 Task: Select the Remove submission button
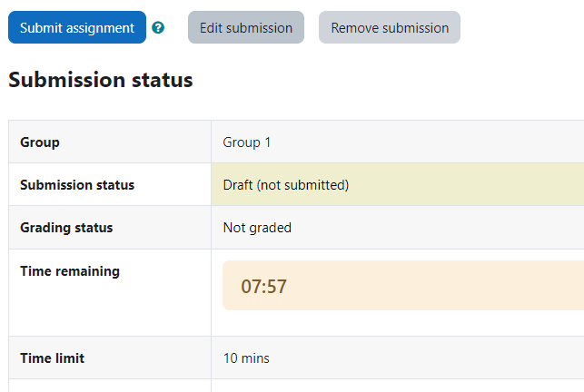tap(390, 27)
